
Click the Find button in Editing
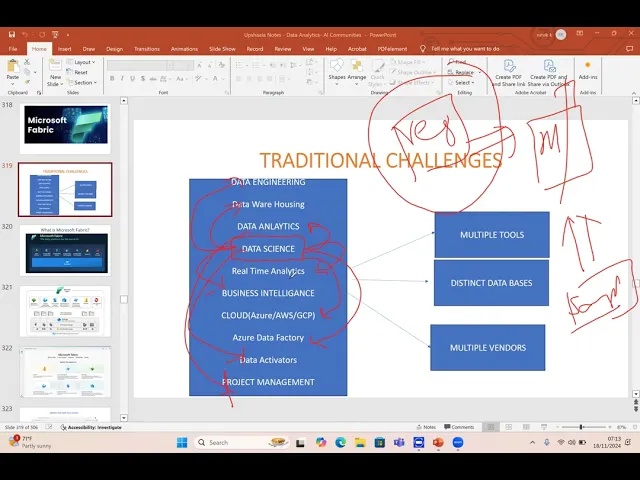click(x=457, y=62)
